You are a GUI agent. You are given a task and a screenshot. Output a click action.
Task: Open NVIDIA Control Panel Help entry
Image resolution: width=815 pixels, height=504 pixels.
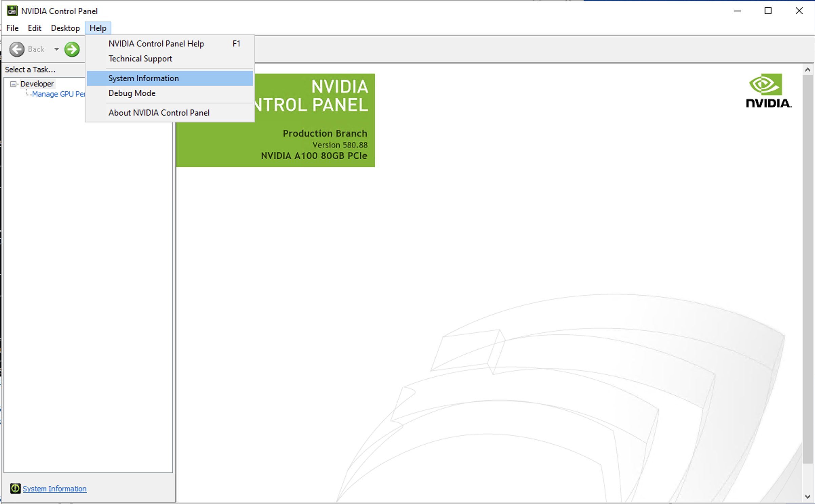coord(156,44)
